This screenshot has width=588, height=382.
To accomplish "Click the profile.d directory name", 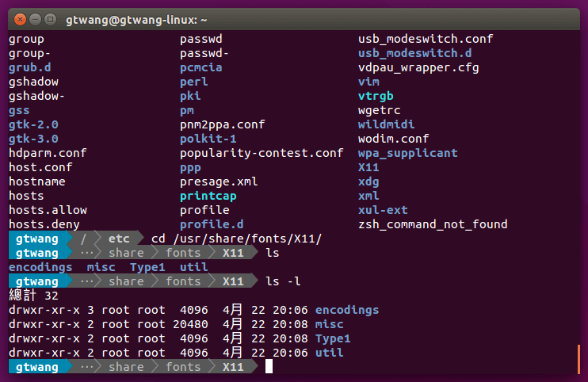I will tap(212, 224).
